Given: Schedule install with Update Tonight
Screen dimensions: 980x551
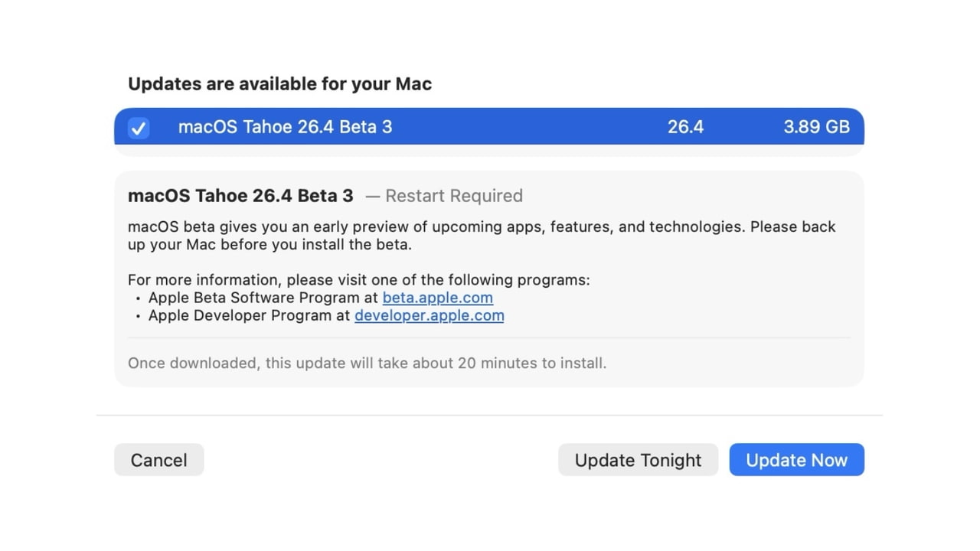Looking at the screenshot, I should pyautogui.click(x=638, y=460).
